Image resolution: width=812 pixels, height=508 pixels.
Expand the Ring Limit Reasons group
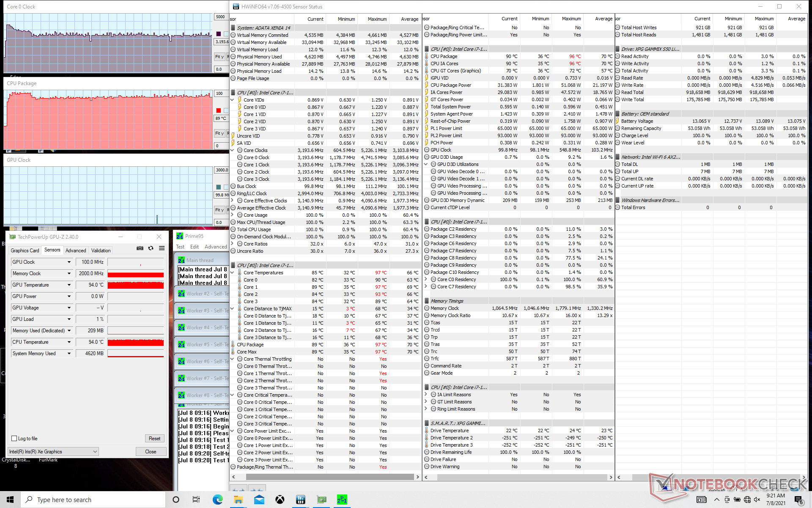[x=426, y=409]
